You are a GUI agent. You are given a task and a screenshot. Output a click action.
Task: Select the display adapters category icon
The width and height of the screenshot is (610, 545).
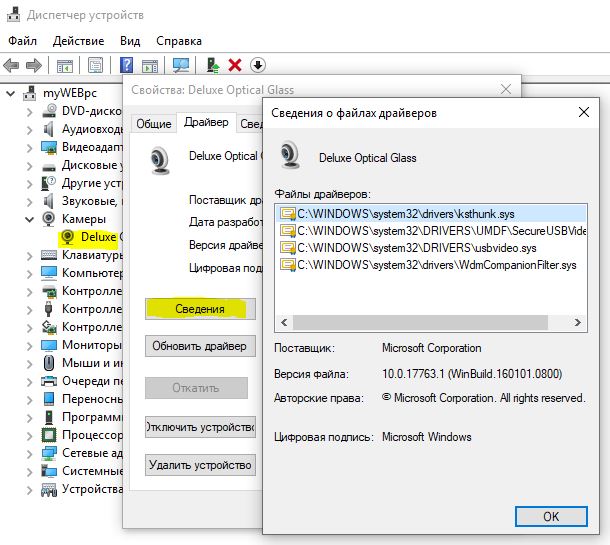tap(49, 147)
